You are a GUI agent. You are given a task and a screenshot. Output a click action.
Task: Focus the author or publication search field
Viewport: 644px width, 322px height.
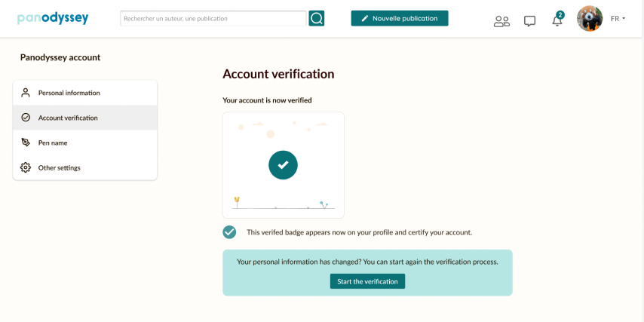(x=213, y=18)
